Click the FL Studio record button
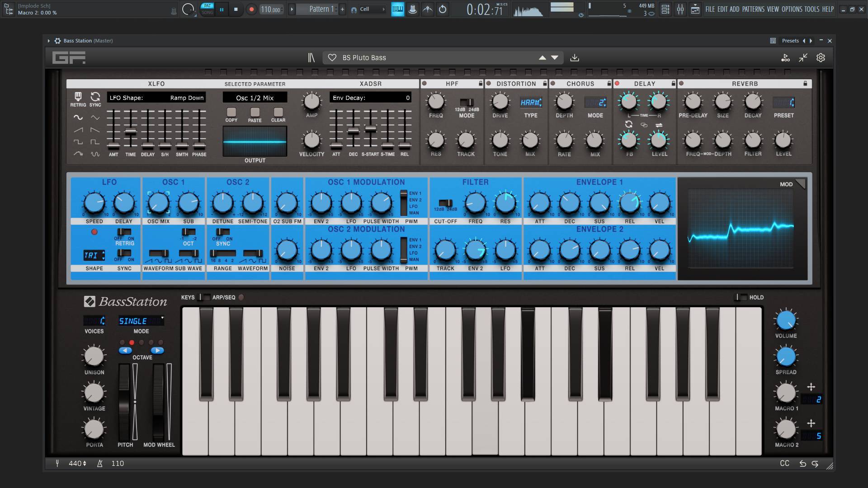The height and width of the screenshot is (488, 868). [251, 9]
